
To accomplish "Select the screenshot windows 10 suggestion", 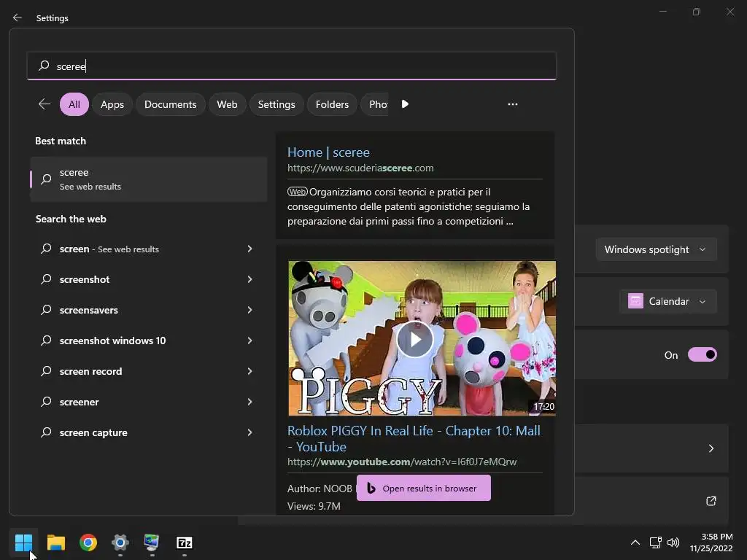I will point(112,341).
